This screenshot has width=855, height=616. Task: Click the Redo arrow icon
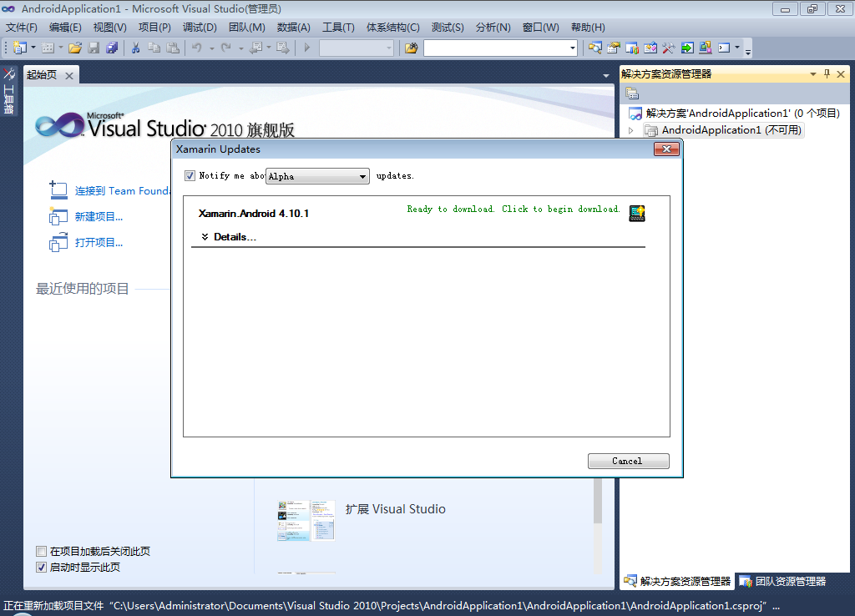pyautogui.click(x=226, y=48)
